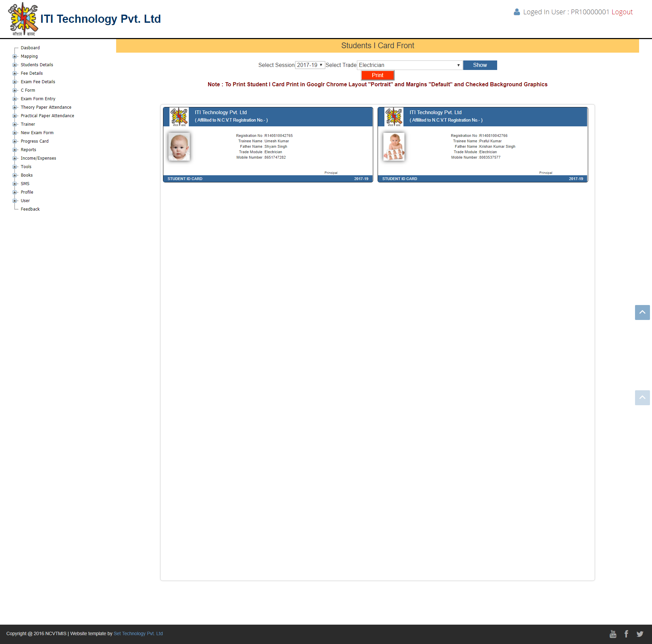Viewport: 652px width, 644px height.
Task: Click the Facebook icon in footer
Action: (x=626, y=634)
